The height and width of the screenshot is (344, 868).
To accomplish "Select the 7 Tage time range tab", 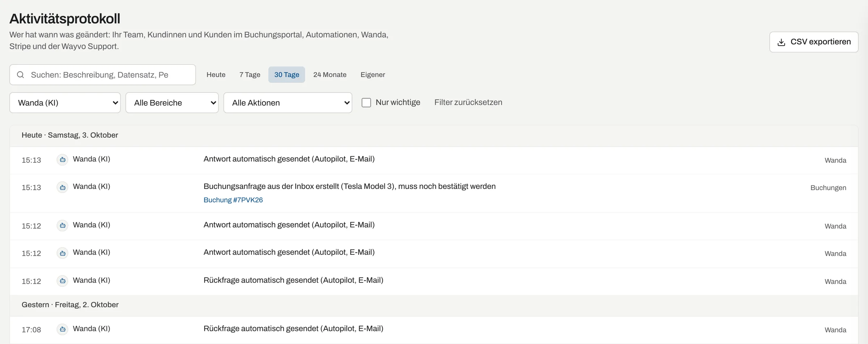I will [x=250, y=75].
